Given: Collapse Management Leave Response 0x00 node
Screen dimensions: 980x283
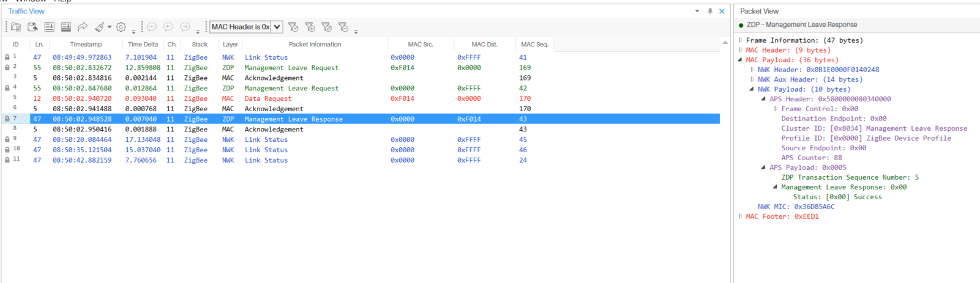Looking at the screenshot, I should [776, 187].
